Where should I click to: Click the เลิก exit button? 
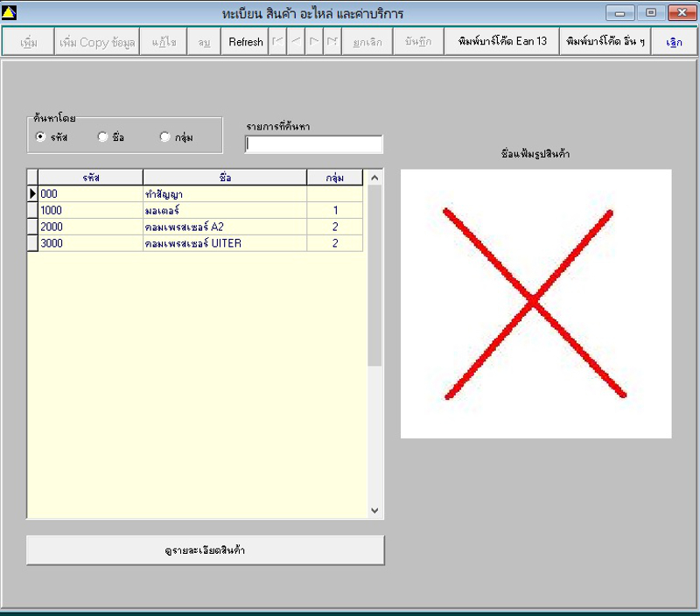674,42
